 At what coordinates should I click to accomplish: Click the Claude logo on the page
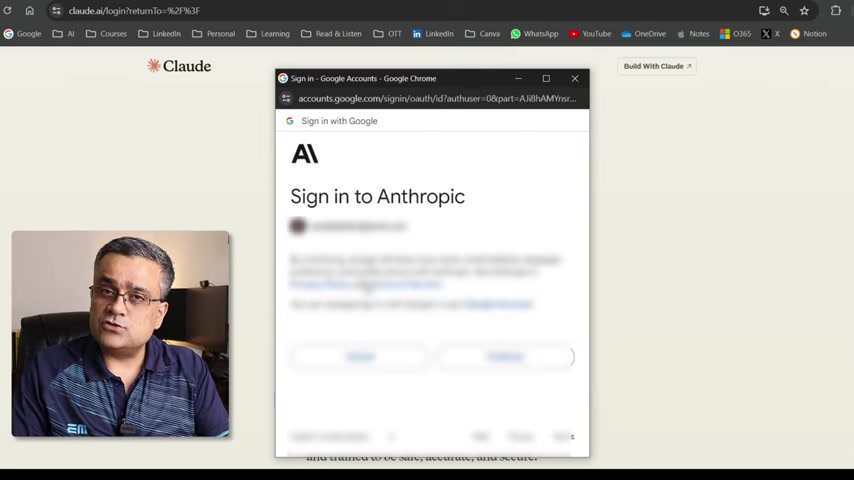tap(179, 66)
